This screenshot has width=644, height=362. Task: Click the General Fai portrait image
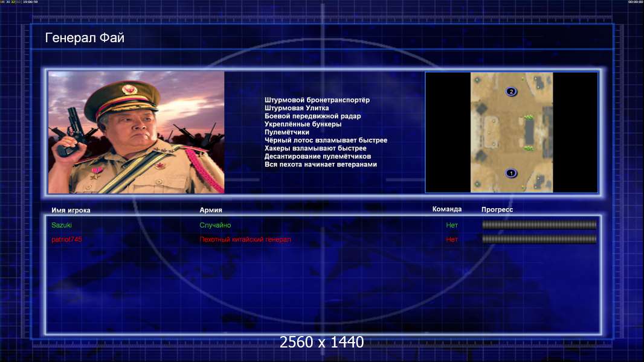pyautogui.click(x=137, y=132)
